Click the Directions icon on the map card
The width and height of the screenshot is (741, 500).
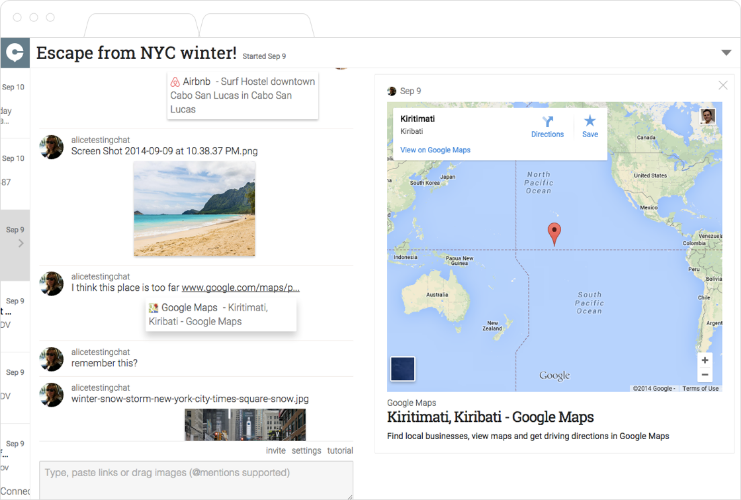pyautogui.click(x=547, y=121)
